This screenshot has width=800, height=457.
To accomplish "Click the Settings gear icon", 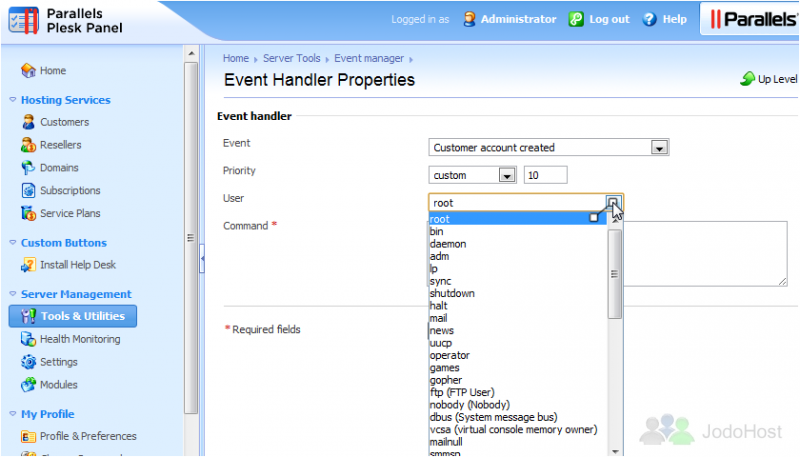I will (x=28, y=362).
